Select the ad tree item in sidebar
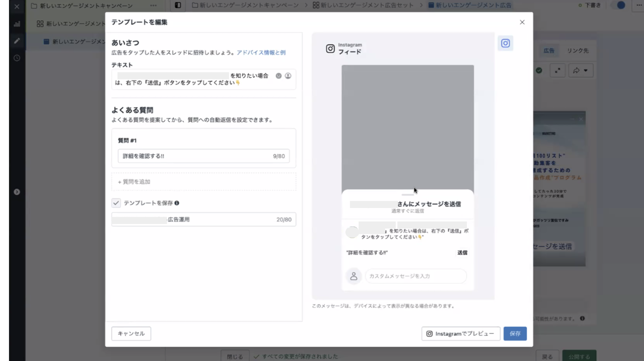The height and width of the screenshot is (361, 644). [74, 42]
